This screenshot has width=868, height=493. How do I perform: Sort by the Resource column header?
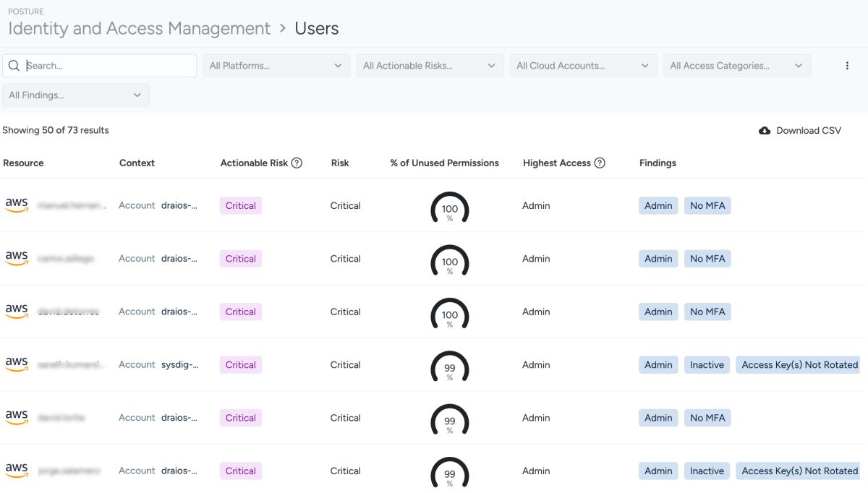point(24,163)
